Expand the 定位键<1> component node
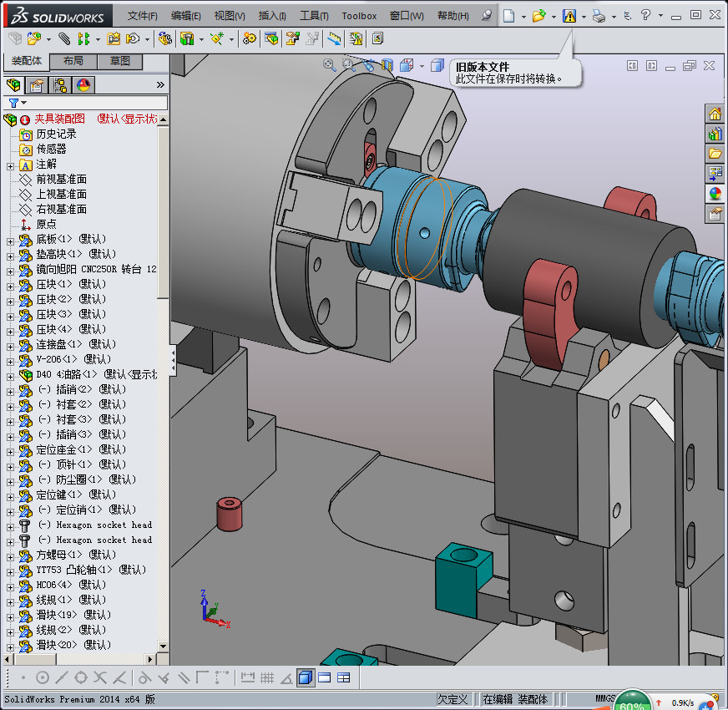This screenshot has width=728, height=710. pos(10,497)
